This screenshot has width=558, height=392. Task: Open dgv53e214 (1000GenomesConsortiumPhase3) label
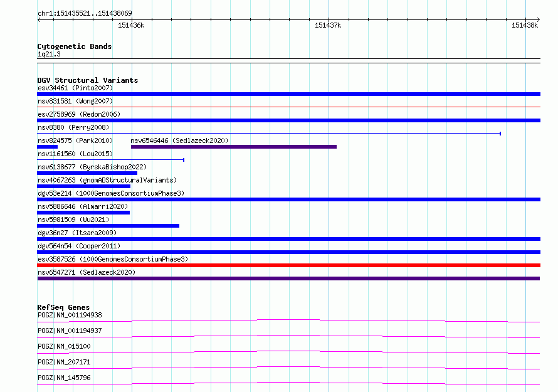[111, 193]
